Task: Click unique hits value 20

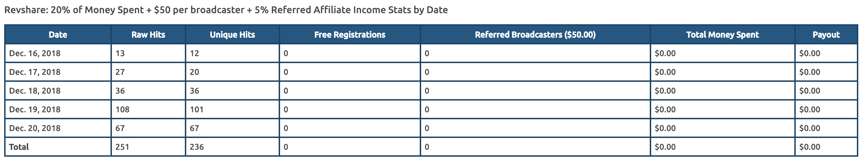Action: point(194,72)
